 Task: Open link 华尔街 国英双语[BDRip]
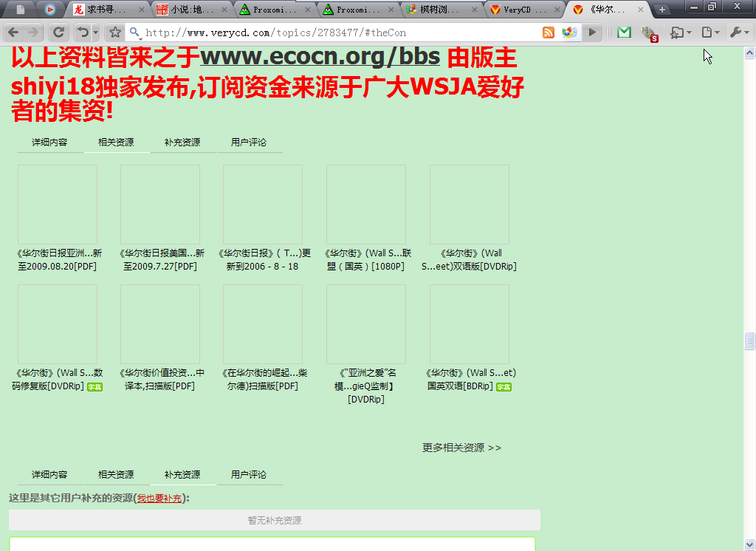tap(469, 379)
